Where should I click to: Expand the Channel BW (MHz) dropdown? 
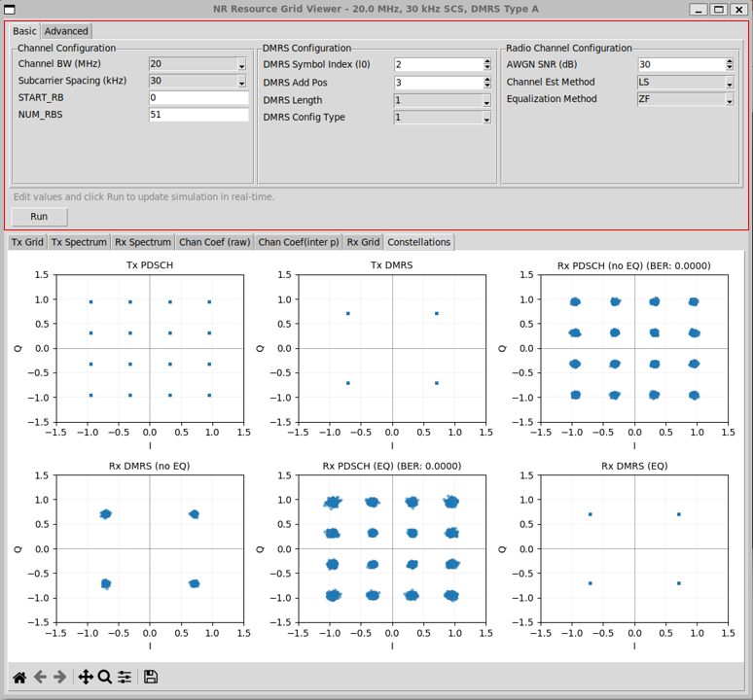click(241, 64)
